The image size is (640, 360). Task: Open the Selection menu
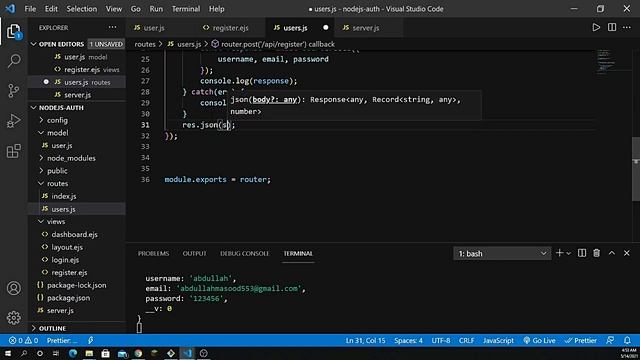(82, 9)
